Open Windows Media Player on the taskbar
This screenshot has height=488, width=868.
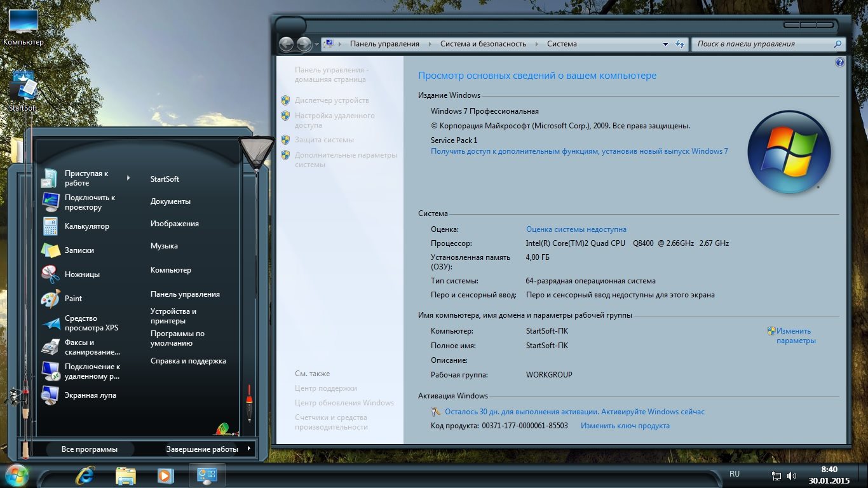[165, 475]
